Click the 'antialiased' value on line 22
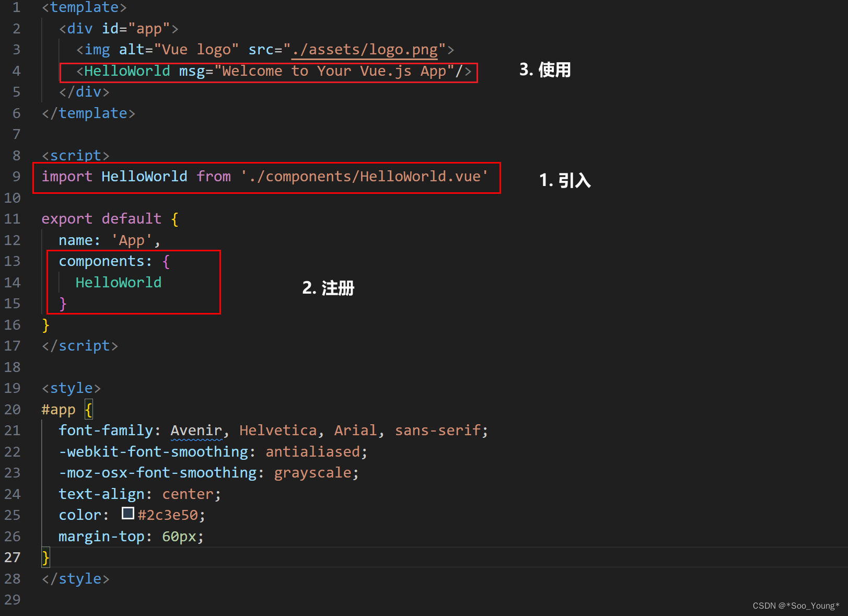 313,452
